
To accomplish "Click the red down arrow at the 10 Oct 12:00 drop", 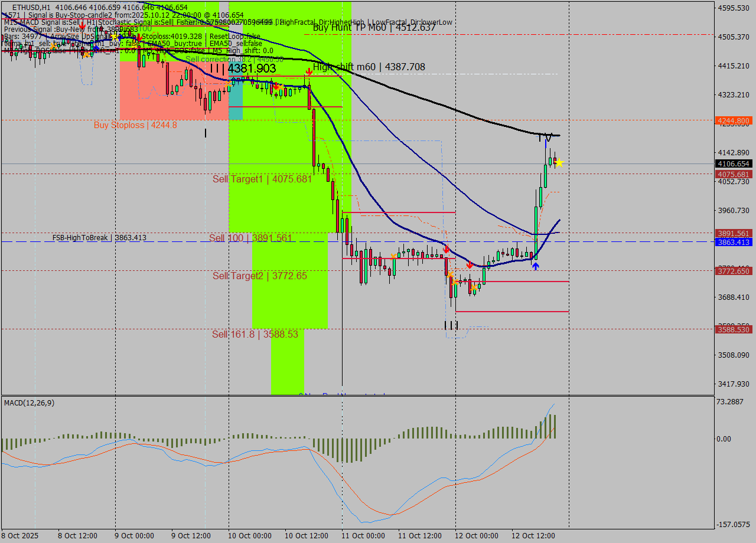I will click(276, 86).
